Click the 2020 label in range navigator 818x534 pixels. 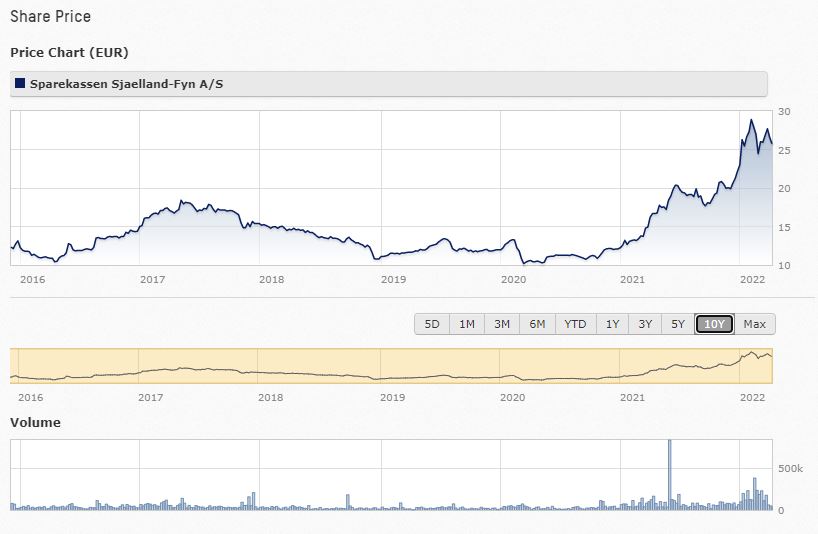(512, 397)
